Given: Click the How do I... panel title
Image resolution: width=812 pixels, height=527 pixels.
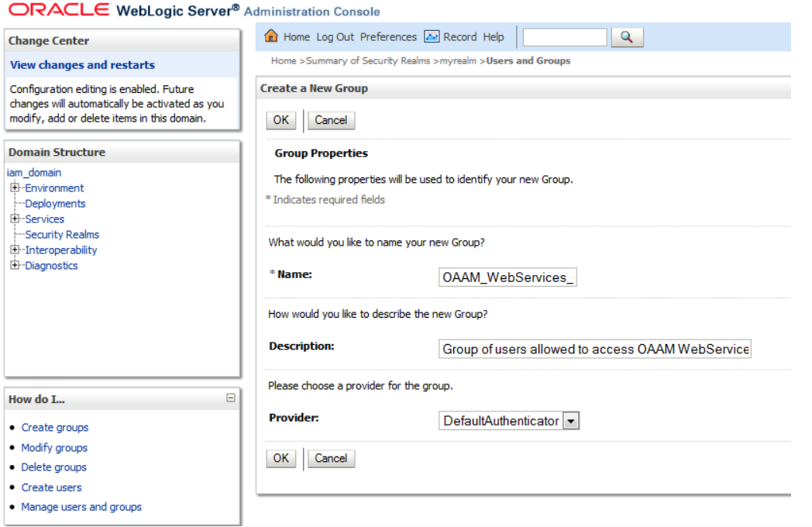Looking at the screenshot, I should coord(36,400).
